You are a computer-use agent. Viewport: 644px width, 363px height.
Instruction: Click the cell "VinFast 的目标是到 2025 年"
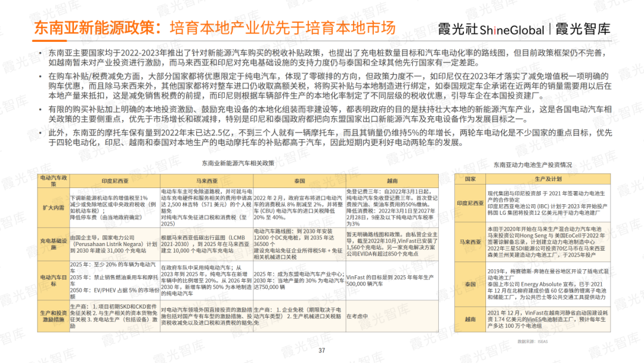(392, 281)
